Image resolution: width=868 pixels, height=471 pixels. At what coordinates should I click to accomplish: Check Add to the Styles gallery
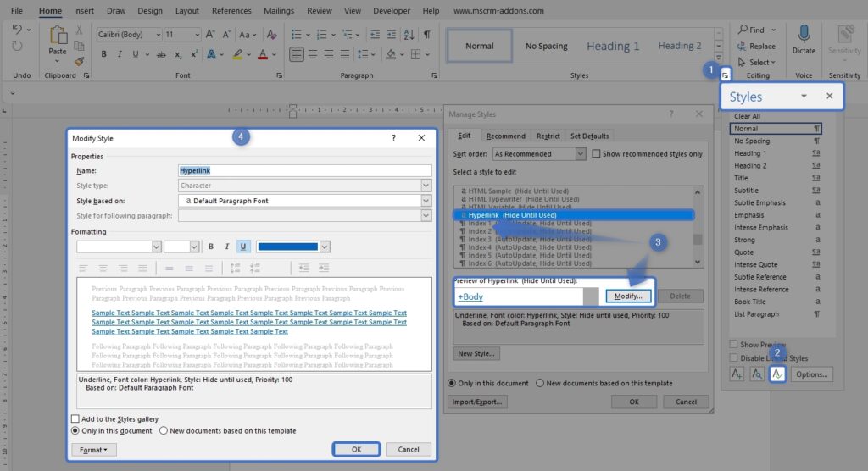coord(75,419)
